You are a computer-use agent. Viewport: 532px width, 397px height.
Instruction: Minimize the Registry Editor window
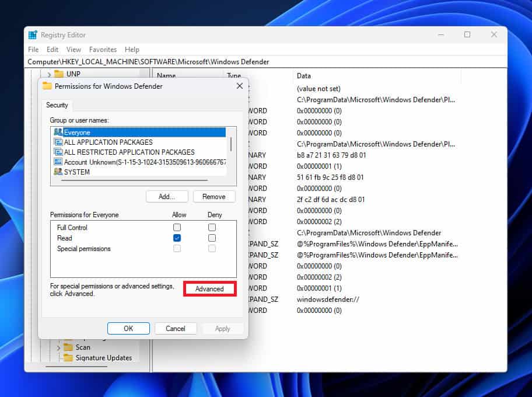click(441, 34)
